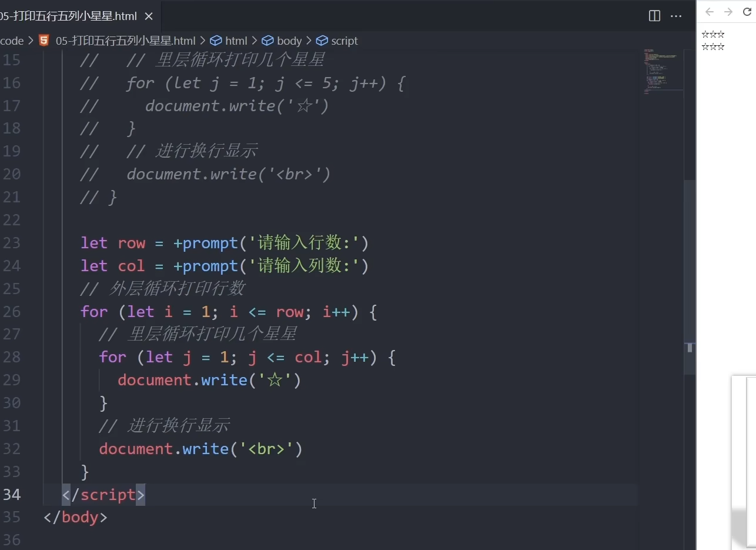Click the highlighted closing script tag line
Viewport: 756px width, 550px height.
[x=103, y=495]
